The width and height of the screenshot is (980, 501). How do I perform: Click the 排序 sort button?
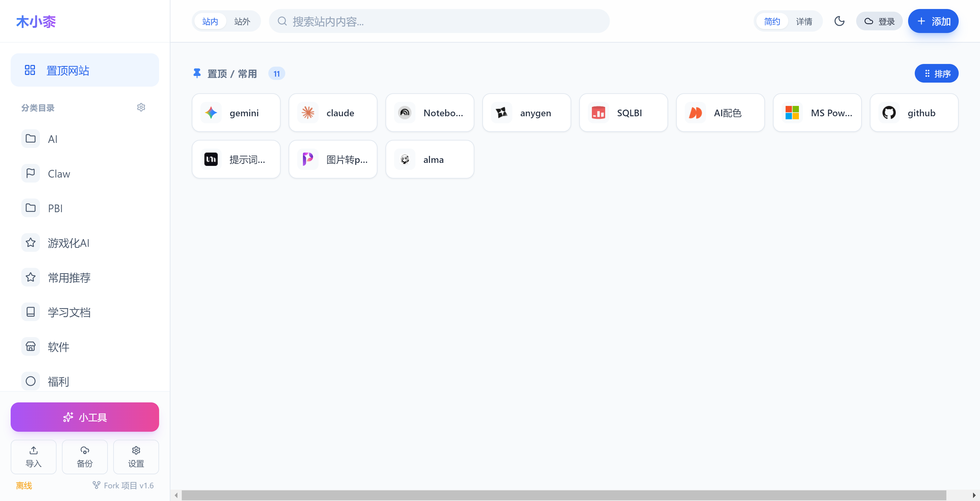point(936,73)
